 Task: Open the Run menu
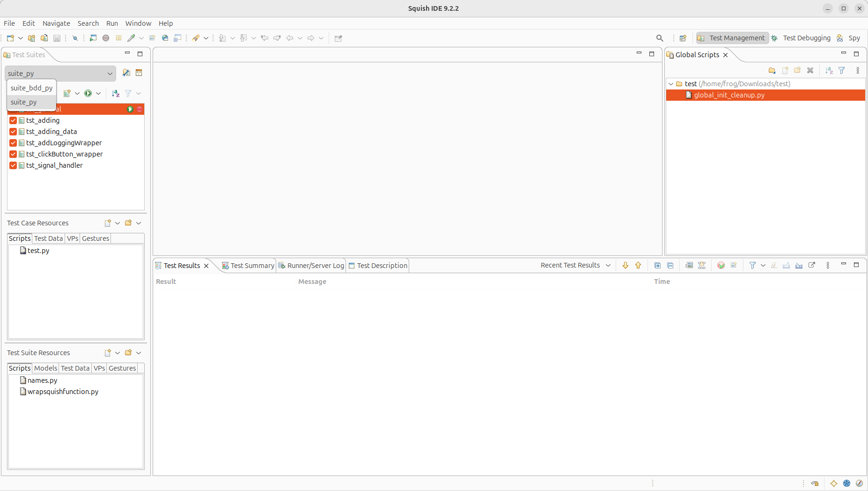click(112, 23)
